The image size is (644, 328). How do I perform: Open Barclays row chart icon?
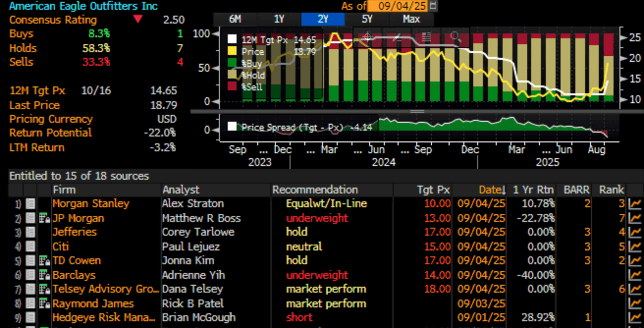pos(635,275)
